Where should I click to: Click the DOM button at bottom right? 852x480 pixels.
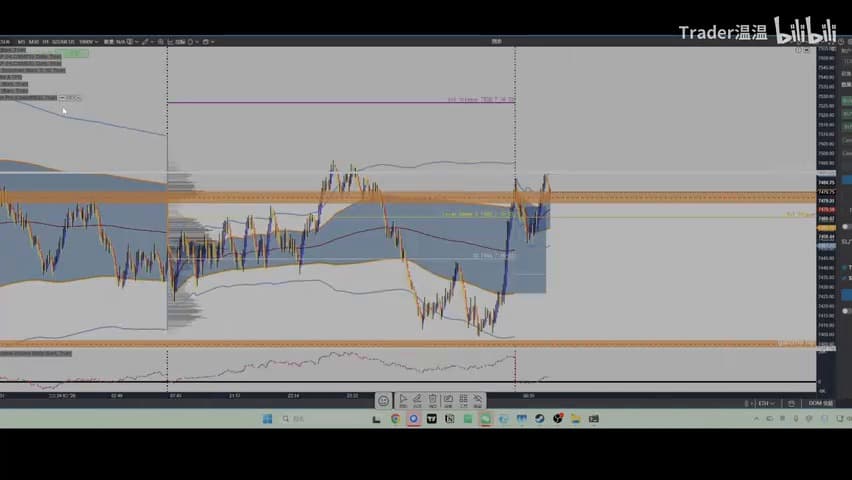(x=820, y=403)
